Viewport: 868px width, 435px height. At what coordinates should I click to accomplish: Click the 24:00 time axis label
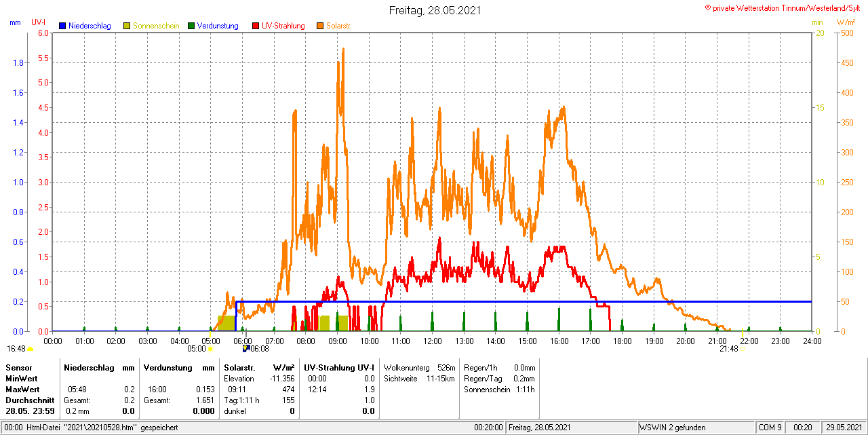point(812,341)
